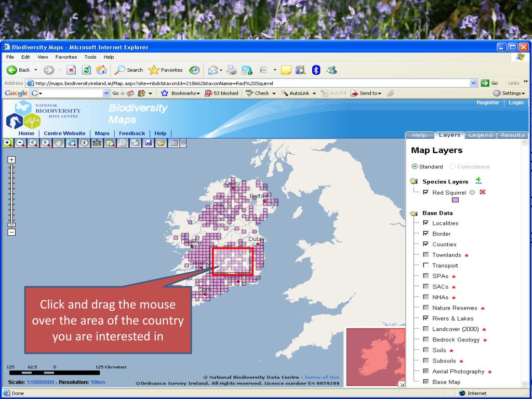Collapse the Base Data folder
This screenshot has width=532, height=399.
click(x=414, y=213)
